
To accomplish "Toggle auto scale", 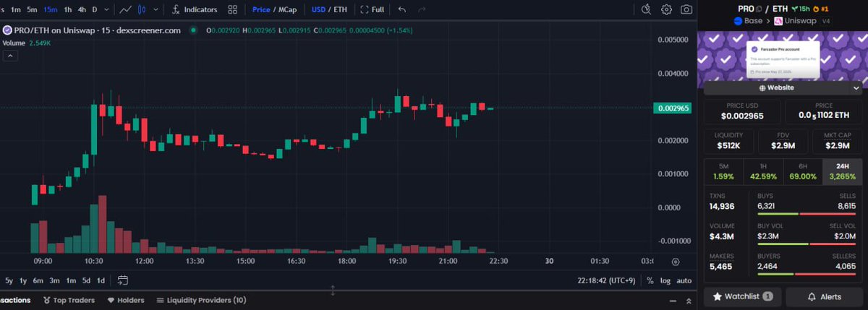I will [x=684, y=280].
